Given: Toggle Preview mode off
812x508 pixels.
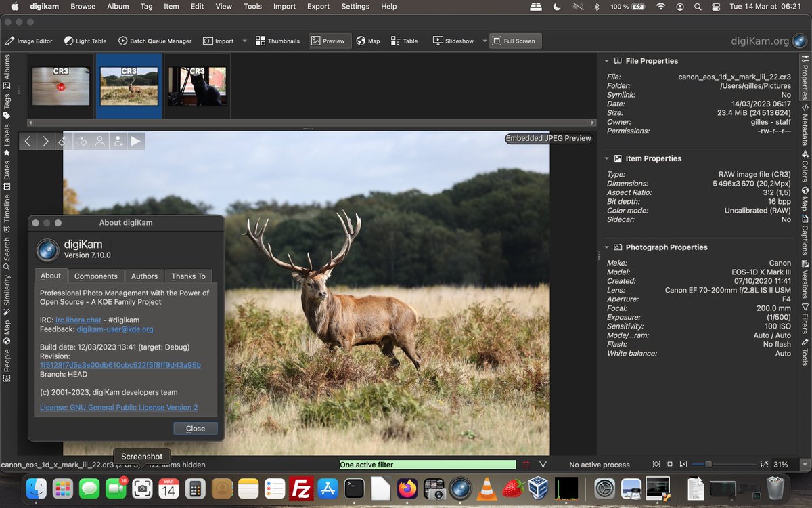Looking at the screenshot, I should point(330,41).
